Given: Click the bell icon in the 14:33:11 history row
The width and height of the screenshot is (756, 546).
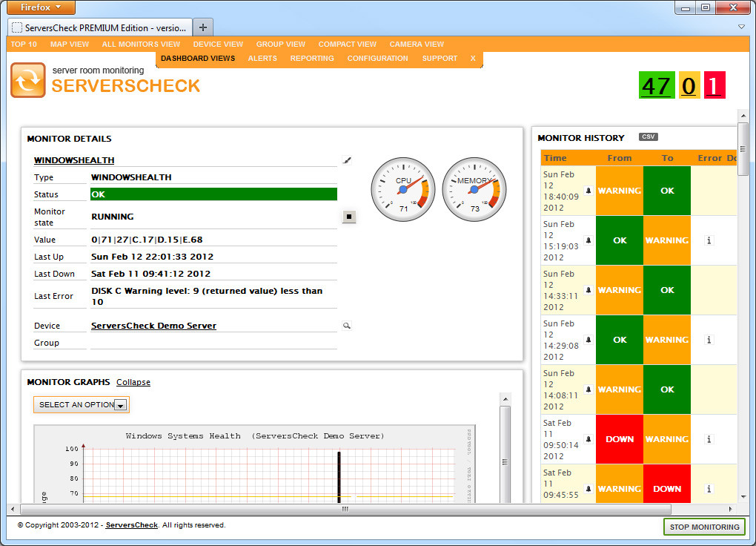Looking at the screenshot, I should point(588,290).
